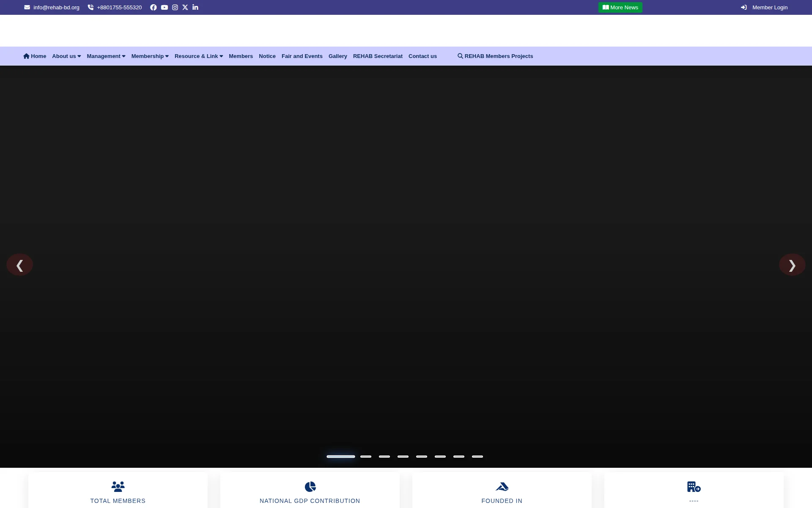Select the active first carousel indicator
The width and height of the screenshot is (812, 508).
(340, 456)
